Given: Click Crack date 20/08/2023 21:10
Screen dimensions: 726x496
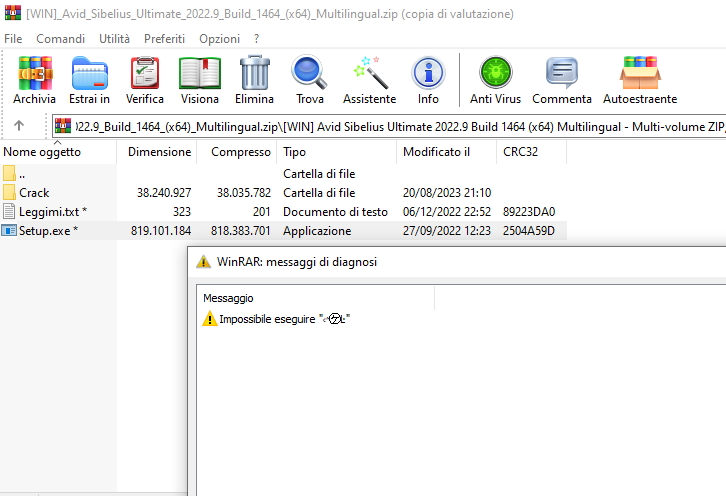Looking at the screenshot, I should tap(447, 193).
